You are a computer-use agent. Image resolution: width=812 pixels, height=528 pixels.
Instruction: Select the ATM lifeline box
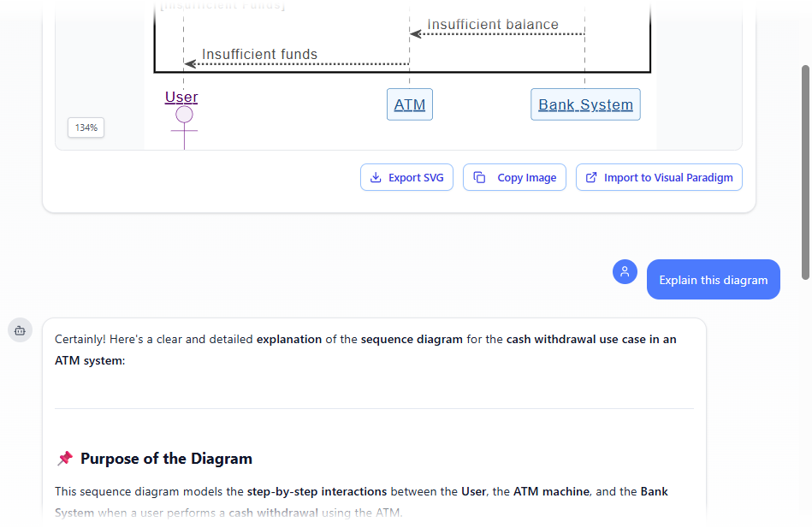pyautogui.click(x=409, y=104)
